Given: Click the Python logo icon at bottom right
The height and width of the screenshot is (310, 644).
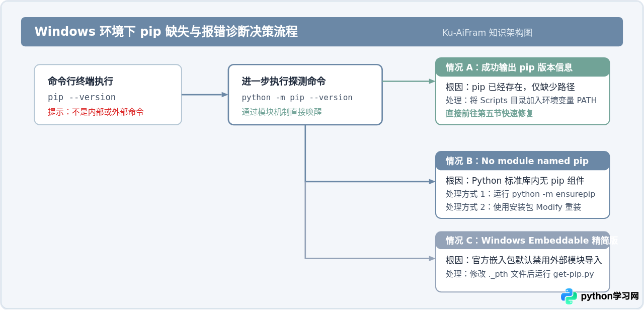Looking at the screenshot, I should tap(569, 296).
